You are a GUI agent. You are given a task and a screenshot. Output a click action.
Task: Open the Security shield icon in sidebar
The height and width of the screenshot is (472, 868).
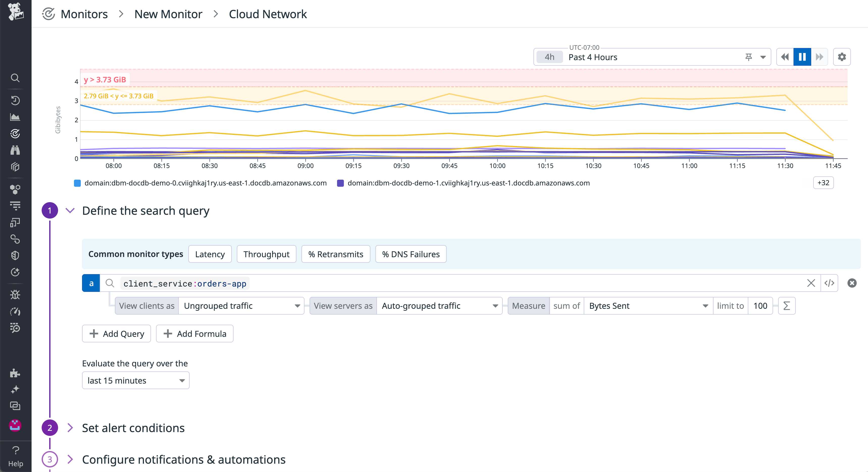click(x=15, y=255)
